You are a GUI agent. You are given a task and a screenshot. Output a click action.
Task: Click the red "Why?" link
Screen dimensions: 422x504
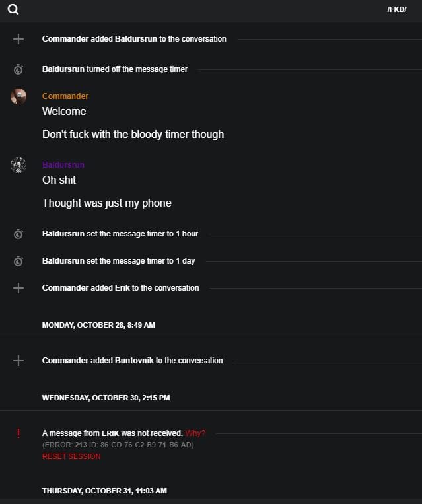(x=195, y=433)
